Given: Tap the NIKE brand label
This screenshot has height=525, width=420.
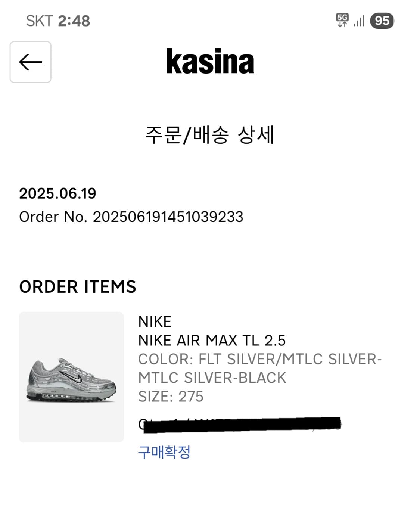Looking at the screenshot, I should (x=155, y=321).
